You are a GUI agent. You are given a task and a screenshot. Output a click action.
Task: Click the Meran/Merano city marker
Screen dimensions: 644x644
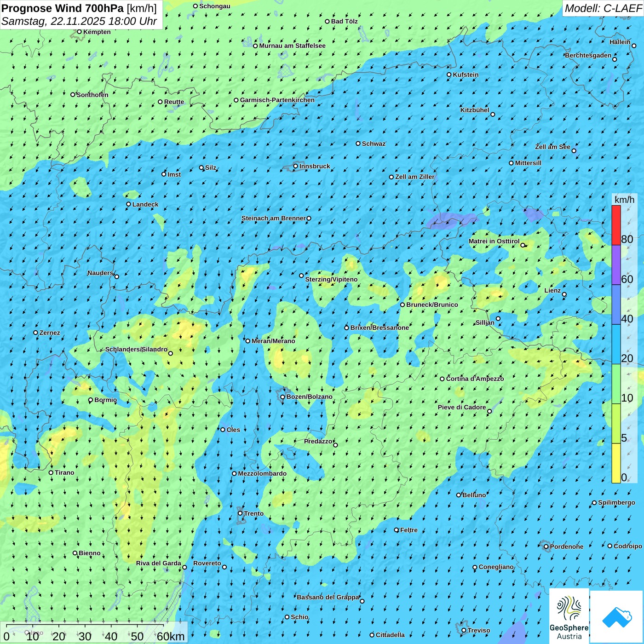(x=248, y=341)
